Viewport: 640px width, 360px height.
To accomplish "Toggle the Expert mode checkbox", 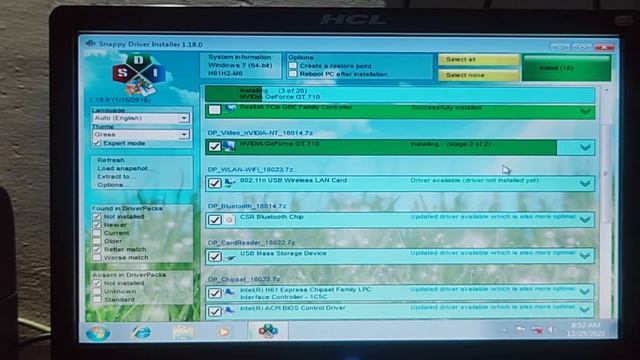I will tap(97, 143).
